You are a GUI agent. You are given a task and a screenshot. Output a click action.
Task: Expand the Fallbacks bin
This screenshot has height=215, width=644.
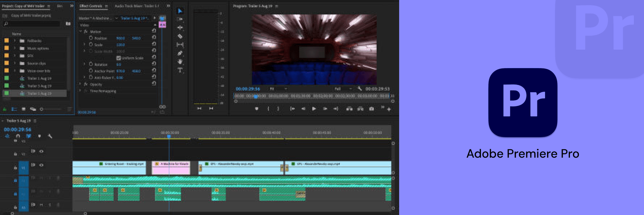click(x=15, y=41)
